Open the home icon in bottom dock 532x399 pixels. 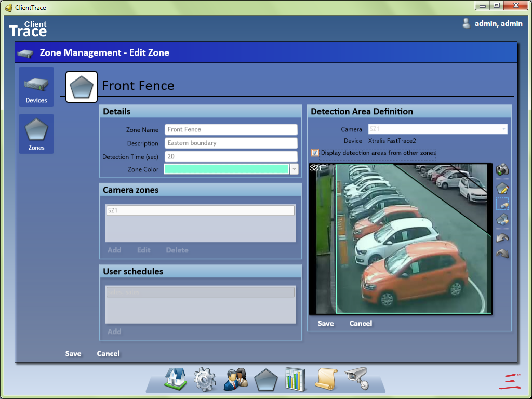(x=176, y=379)
